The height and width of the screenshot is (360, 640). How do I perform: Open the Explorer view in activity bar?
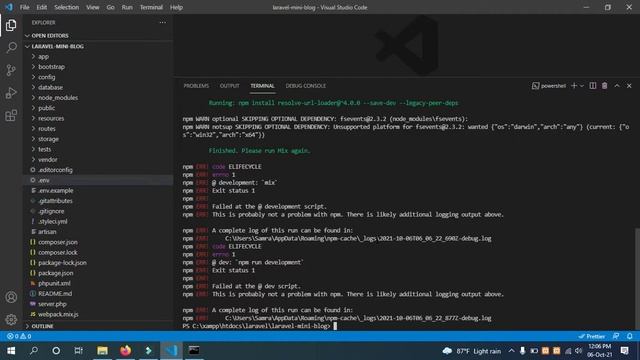click(x=11, y=25)
